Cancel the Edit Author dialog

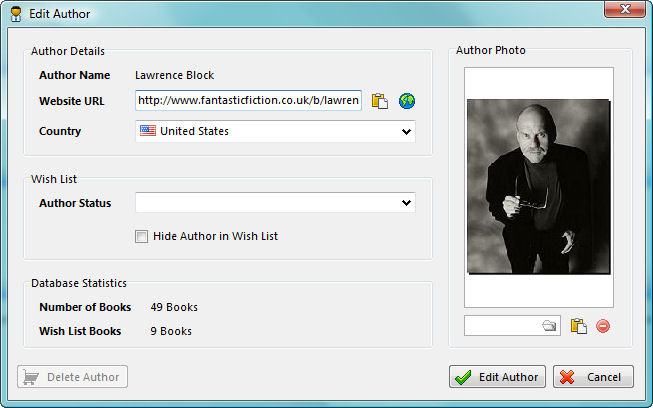pyautogui.click(x=593, y=377)
